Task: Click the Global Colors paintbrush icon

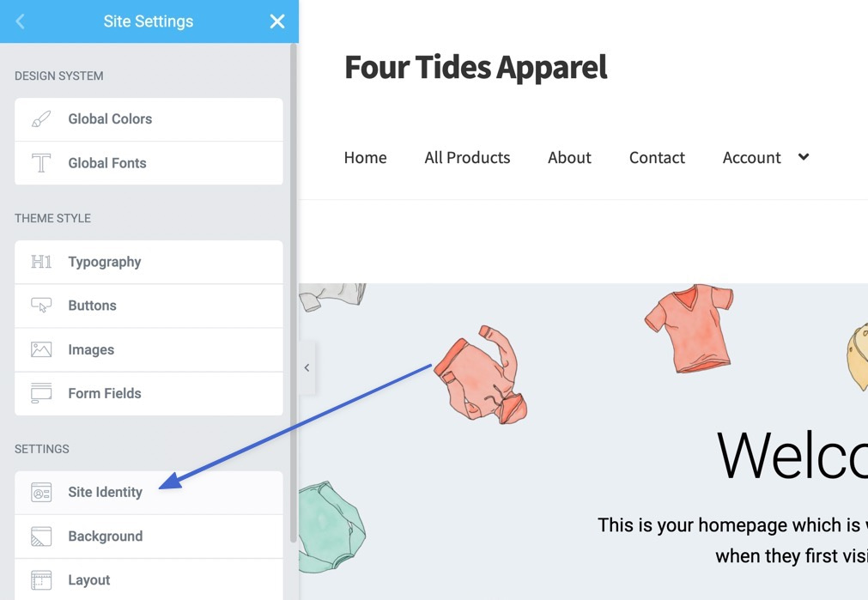Action: 41,119
